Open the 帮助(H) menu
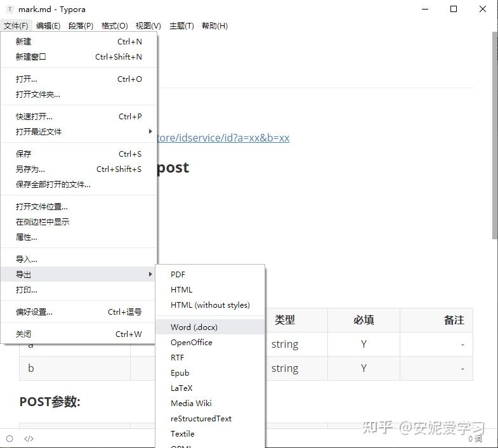The width and height of the screenshot is (498, 448). point(215,26)
